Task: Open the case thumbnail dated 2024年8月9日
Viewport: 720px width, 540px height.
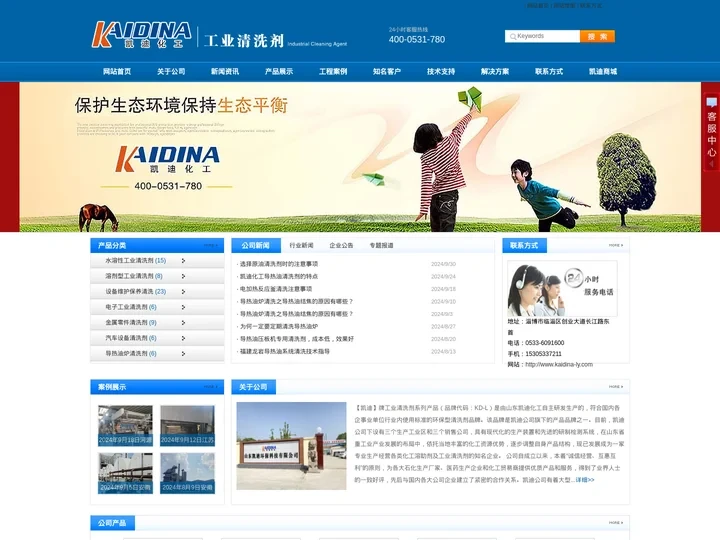Action: [187, 473]
